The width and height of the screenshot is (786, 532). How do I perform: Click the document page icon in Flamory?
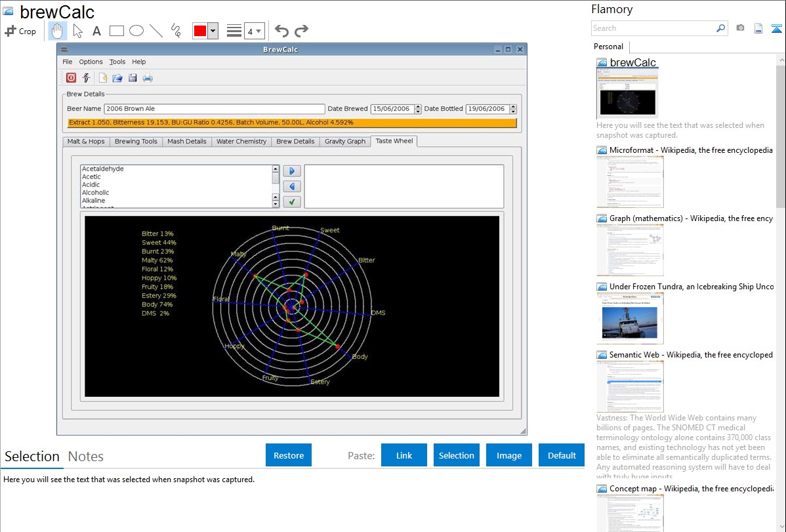pos(758,28)
